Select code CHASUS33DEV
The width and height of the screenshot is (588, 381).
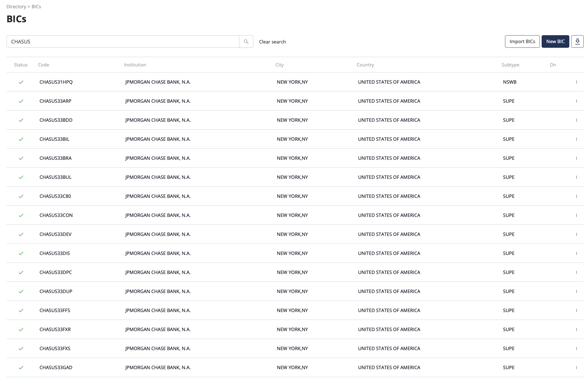point(56,234)
